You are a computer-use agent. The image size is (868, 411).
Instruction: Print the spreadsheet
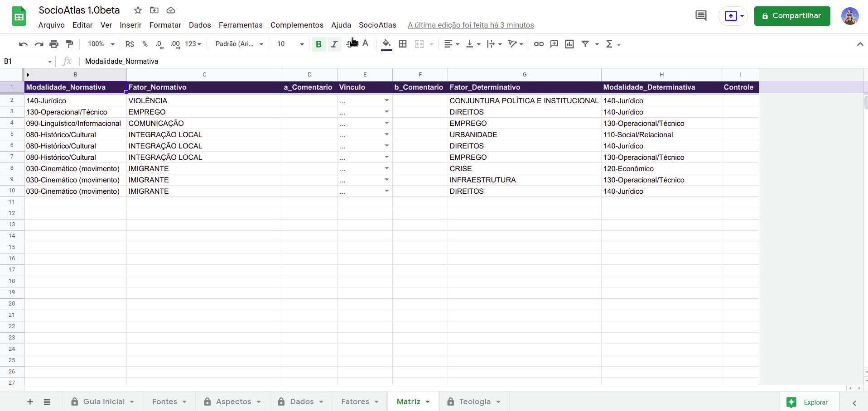pos(54,44)
